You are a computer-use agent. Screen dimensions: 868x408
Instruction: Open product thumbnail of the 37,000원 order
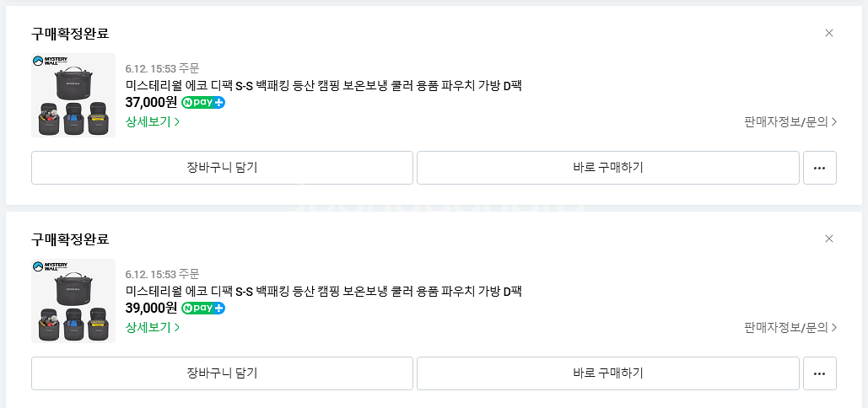(x=73, y=95)
